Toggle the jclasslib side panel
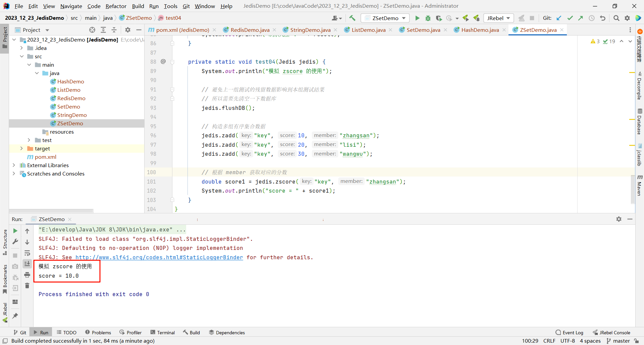This screenshot has height=345, width=644. [x=640, y=155]
